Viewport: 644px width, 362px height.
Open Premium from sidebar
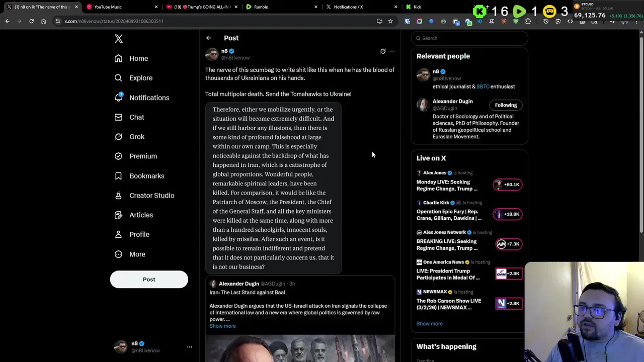coord(136,156)
